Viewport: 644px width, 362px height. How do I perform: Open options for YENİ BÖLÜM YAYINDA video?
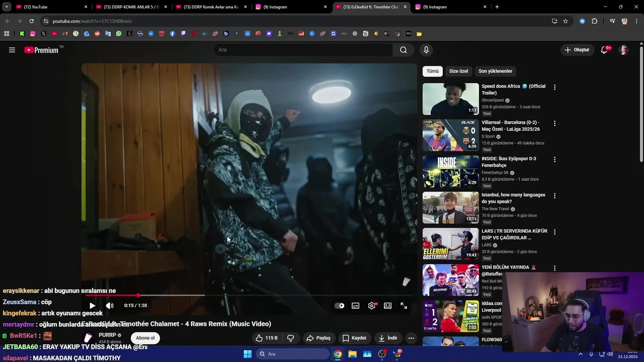tap(554, 268)
